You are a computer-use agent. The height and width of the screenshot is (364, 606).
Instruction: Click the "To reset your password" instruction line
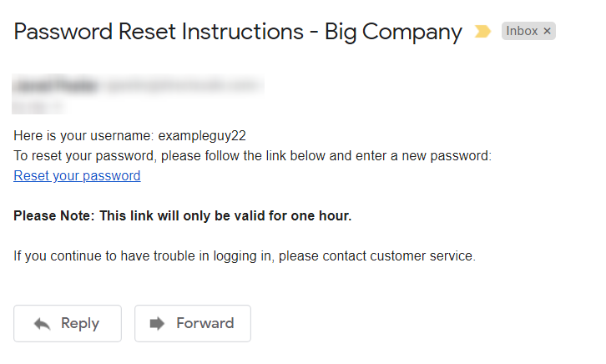click(252, 156)
